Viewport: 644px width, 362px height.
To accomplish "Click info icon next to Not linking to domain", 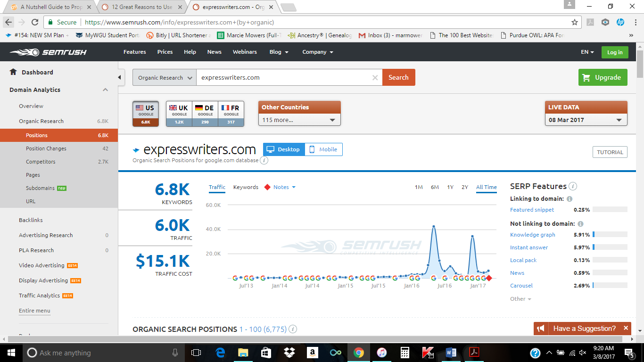I will click(x=580, y=224).
